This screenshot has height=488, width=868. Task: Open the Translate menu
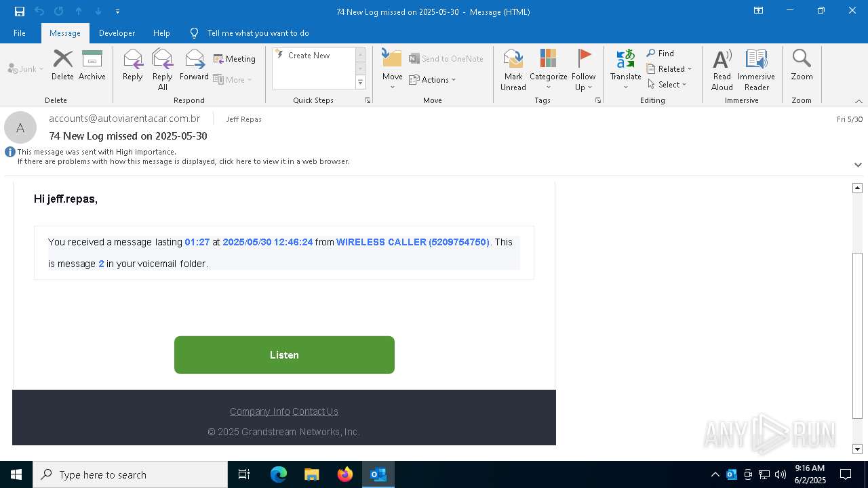coord(625,70)
